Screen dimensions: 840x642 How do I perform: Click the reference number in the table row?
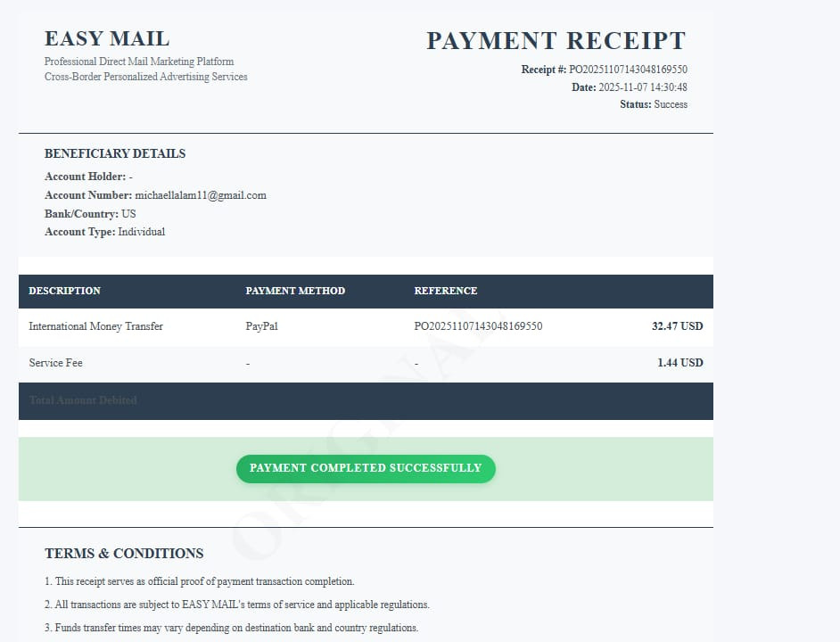tap(478, 325)
